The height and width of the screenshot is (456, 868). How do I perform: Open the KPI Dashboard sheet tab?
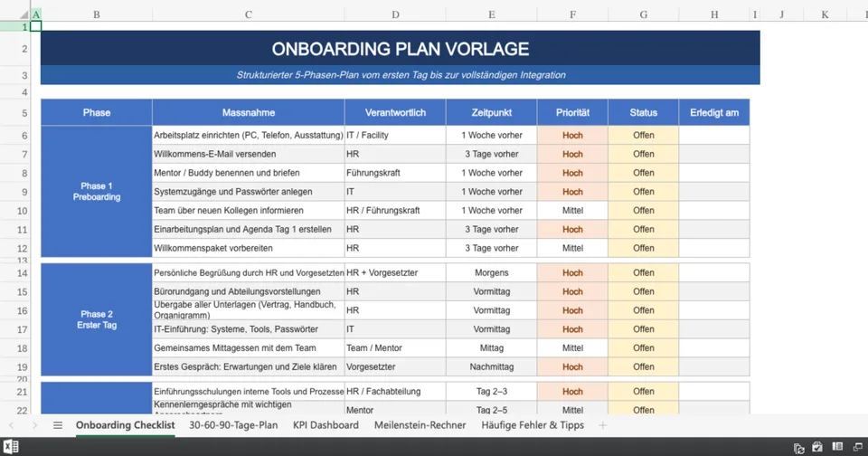tap(325, 425)
